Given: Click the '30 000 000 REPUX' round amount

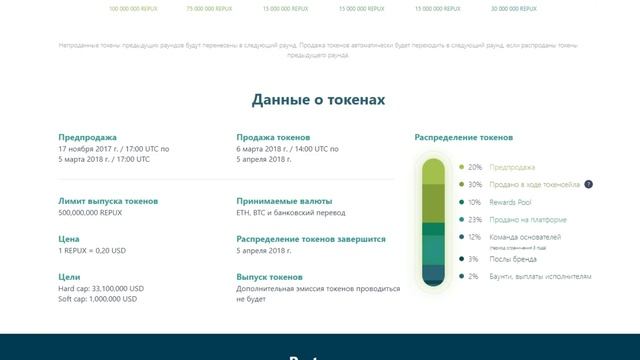Looking at the screenshot, I should coord(514,9).
